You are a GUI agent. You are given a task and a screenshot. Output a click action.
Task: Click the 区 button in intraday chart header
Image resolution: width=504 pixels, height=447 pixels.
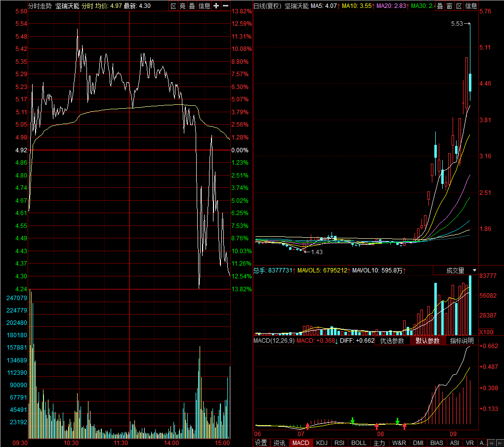(x=173, y=6)
